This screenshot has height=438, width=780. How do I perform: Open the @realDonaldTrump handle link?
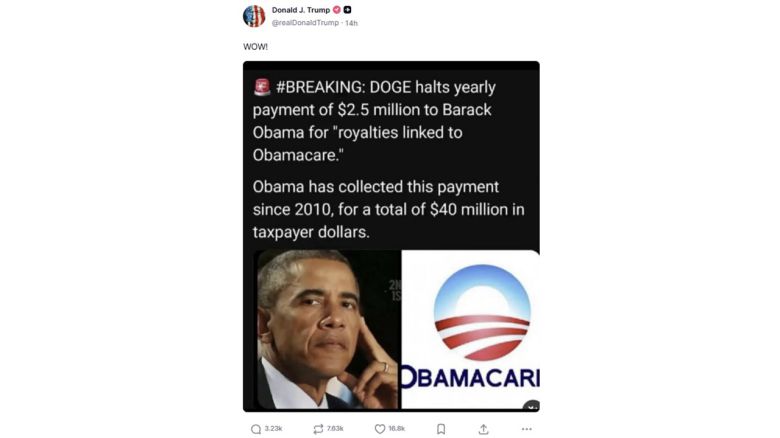click(x=305, y=23)
